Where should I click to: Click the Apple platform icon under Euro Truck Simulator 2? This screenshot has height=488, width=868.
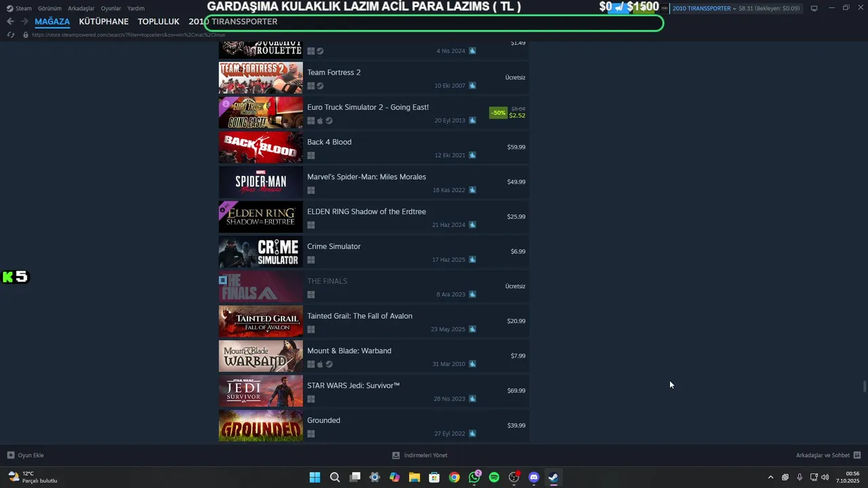[x=320, y=121]
